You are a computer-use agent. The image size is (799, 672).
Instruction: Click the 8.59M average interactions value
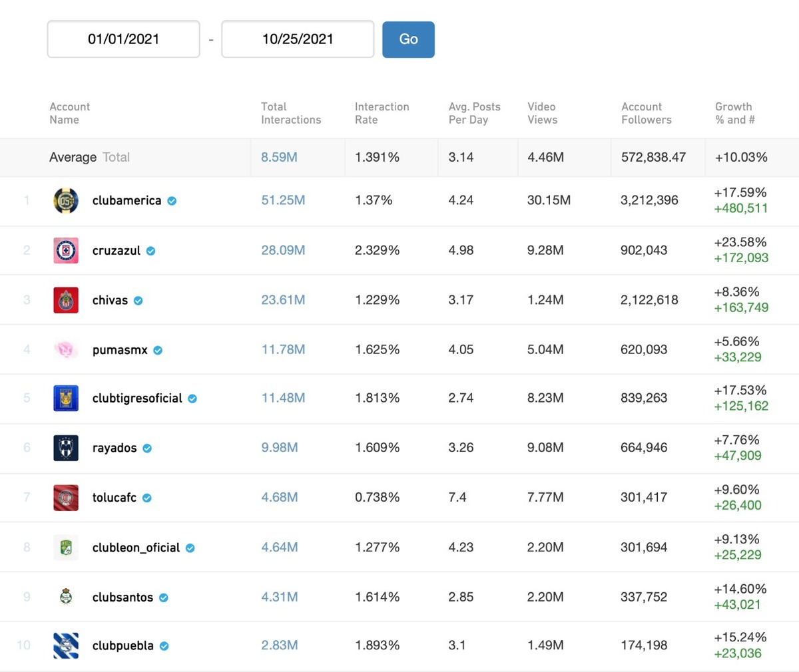coord(279,158)
